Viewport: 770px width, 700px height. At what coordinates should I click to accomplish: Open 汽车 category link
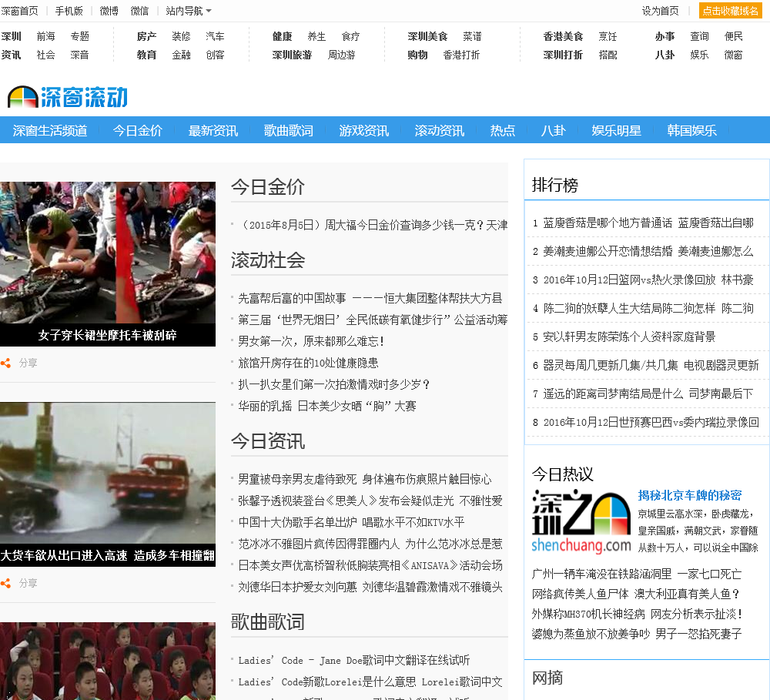215,36
